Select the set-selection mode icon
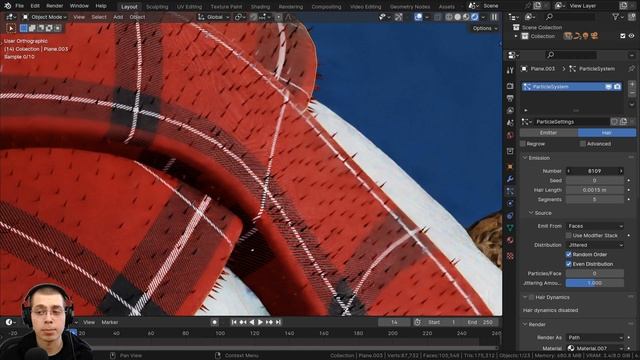640x360 pixels. click(24, 28)
